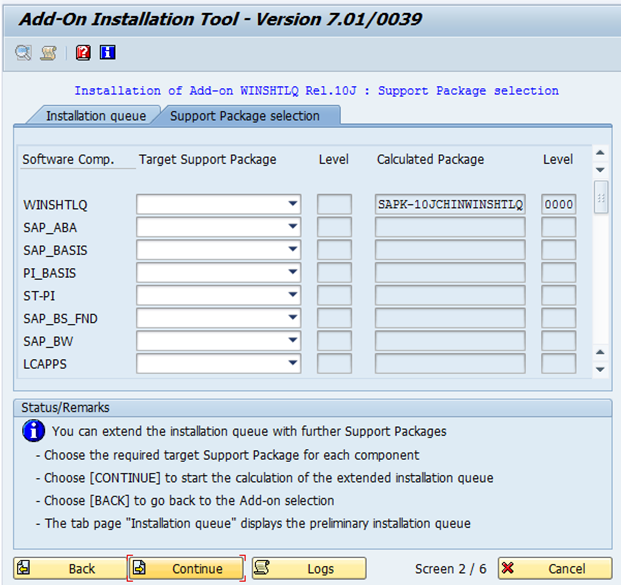Click the 0000 calculated level field
Image resolution: width=621 pixels, height=585 pixels.
pyautogui.click(x=558, y=204)
